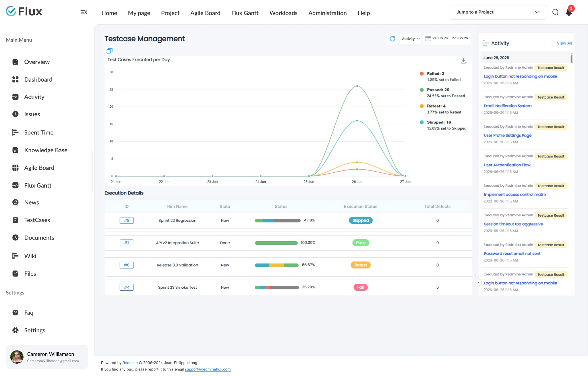Screen dimensions: 588x376
Task: Collapse the Activity panel with the arrow
Action: tap(478, 282)
